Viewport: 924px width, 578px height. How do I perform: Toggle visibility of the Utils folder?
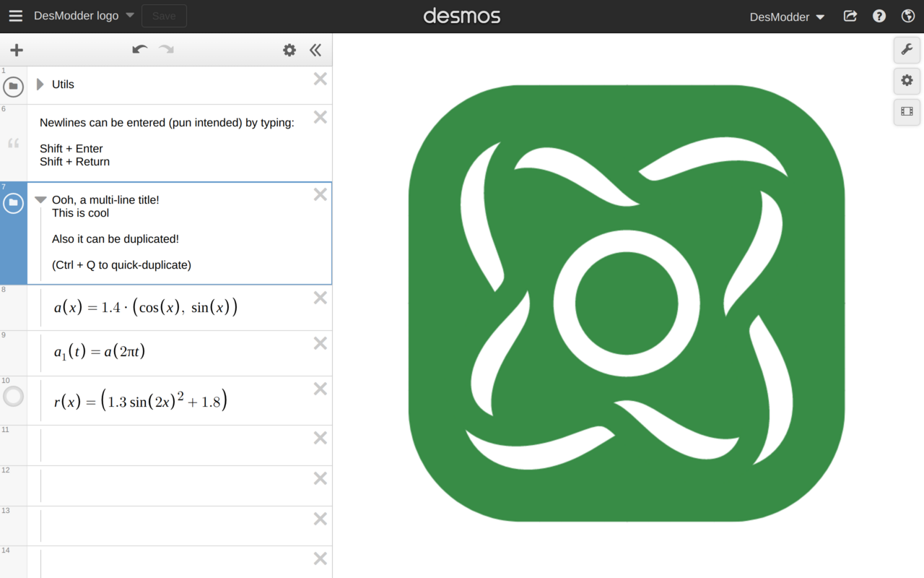coord(13,87)
